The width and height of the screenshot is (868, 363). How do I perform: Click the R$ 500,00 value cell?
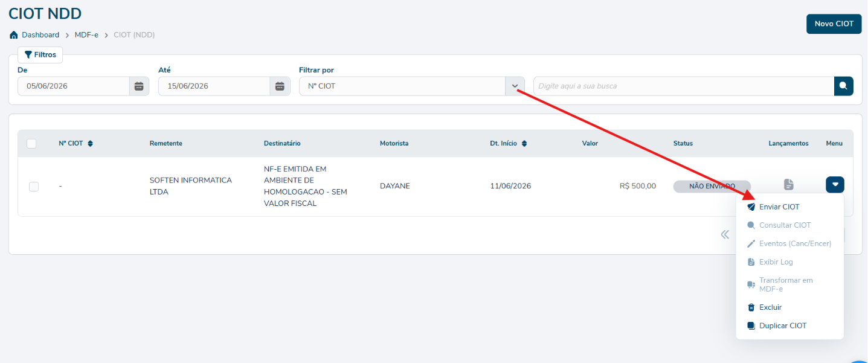637,186
